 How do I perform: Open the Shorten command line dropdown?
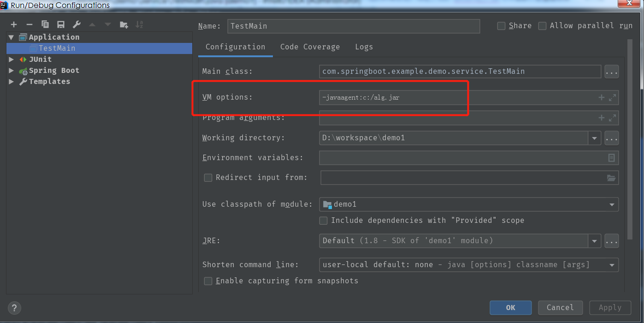point(612,264)
